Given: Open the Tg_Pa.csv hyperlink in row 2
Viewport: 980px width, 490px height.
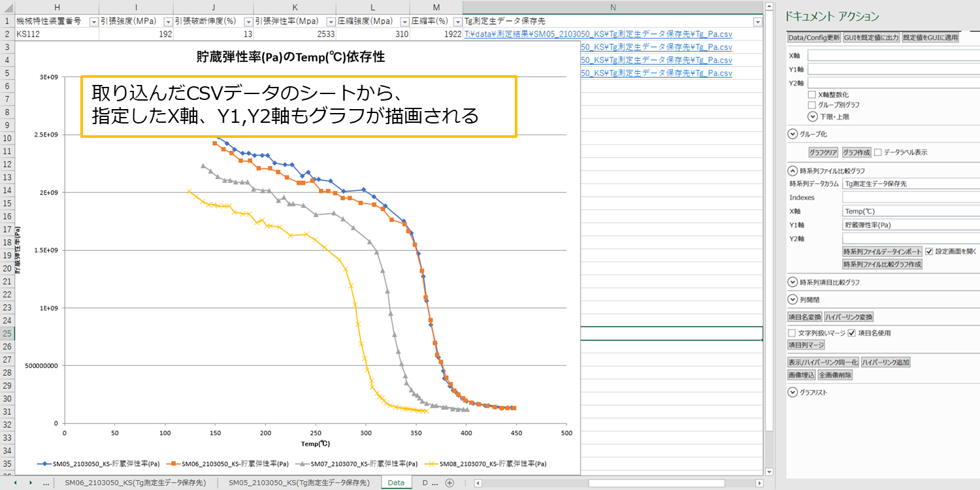Looking at the screenshot, I should pos(597,34).
